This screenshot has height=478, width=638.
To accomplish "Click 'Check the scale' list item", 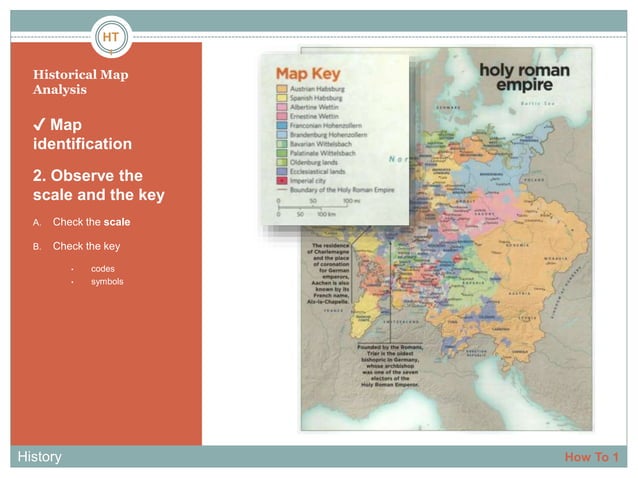I will point(91,222).
